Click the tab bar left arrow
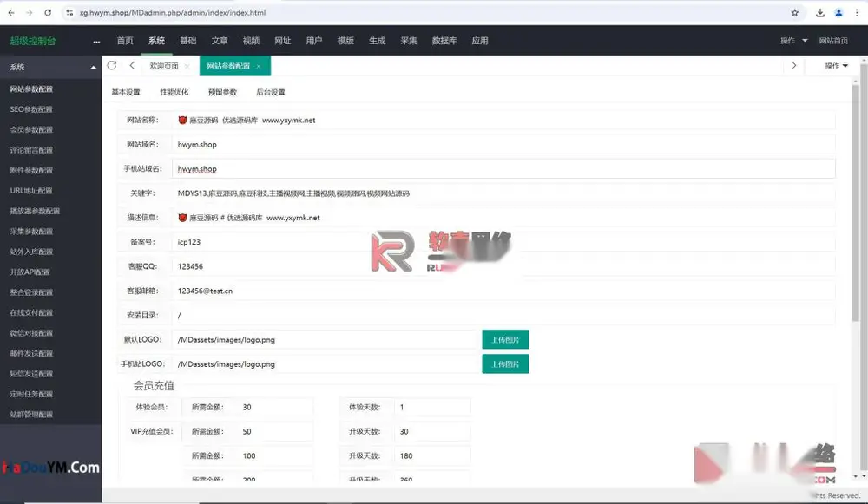Image resolution: width=868 pixels, height=504 pixels. 132,65
